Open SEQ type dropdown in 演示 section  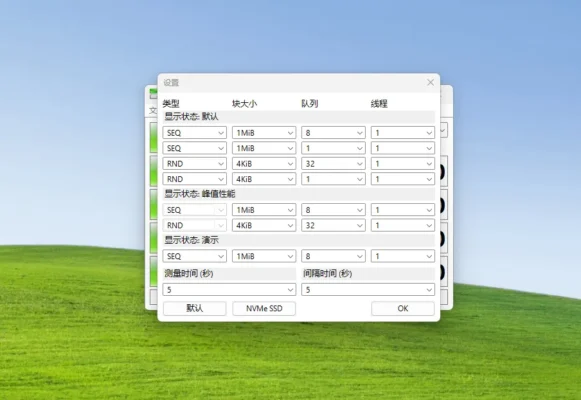click(195, 256)
